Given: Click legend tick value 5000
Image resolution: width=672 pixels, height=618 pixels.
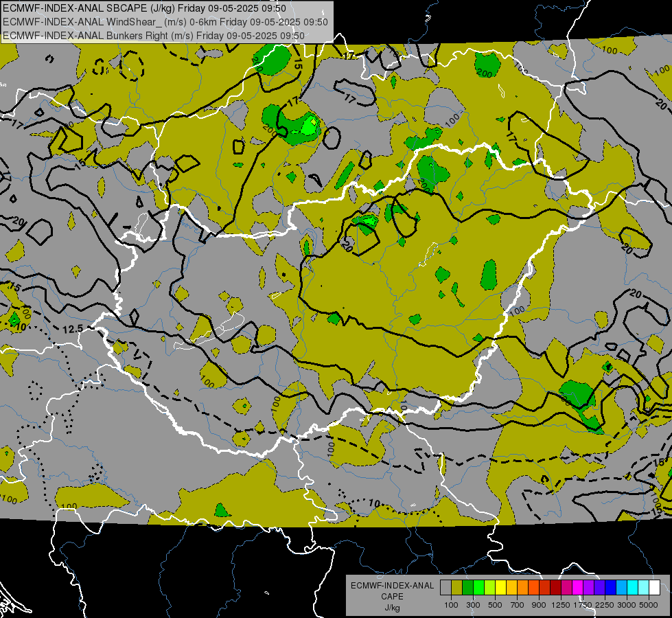Looking at the screenshot, I should click(649, 605).
